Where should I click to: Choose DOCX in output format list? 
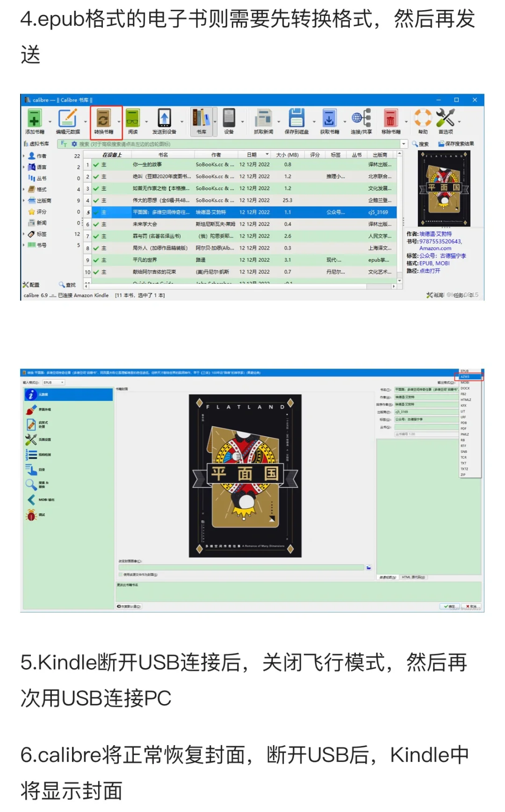[469, 388]
